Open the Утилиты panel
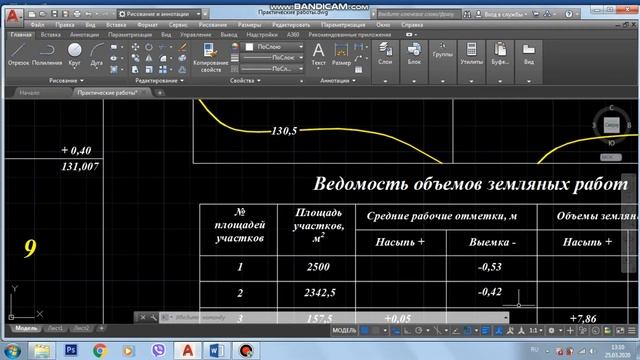The height and width of the screenshot is (360, 640). coord(471,54)
